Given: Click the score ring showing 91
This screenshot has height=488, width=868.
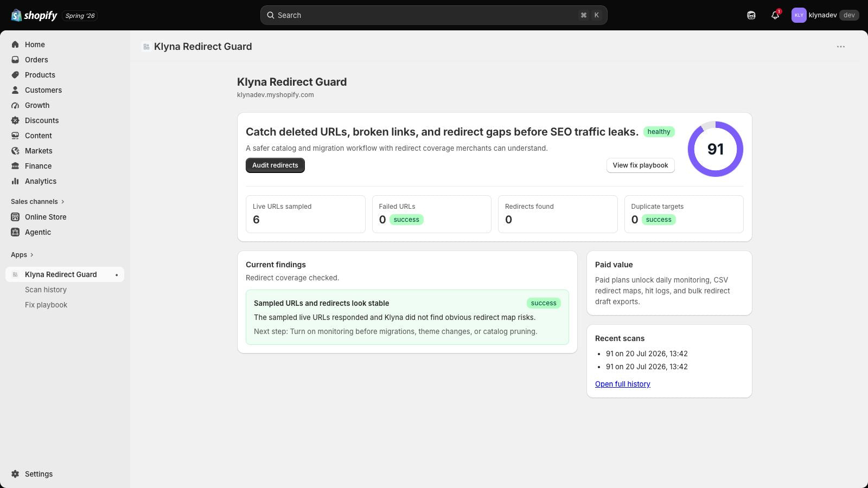Looking at the screenshot, I should (716, 149).
